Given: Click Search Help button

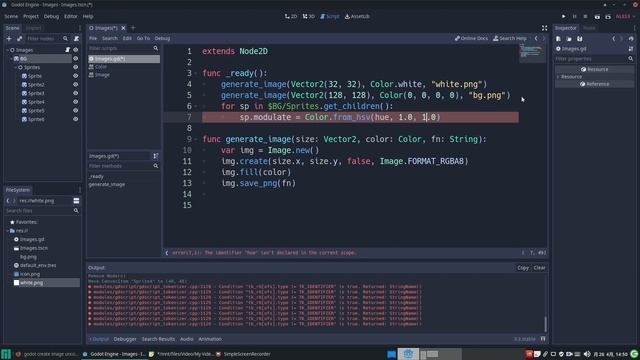Looking at the screenshot, I should pos(510,38).
